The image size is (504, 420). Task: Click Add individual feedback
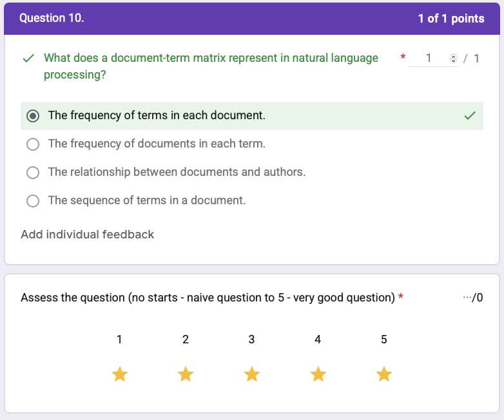coord(87,234)
